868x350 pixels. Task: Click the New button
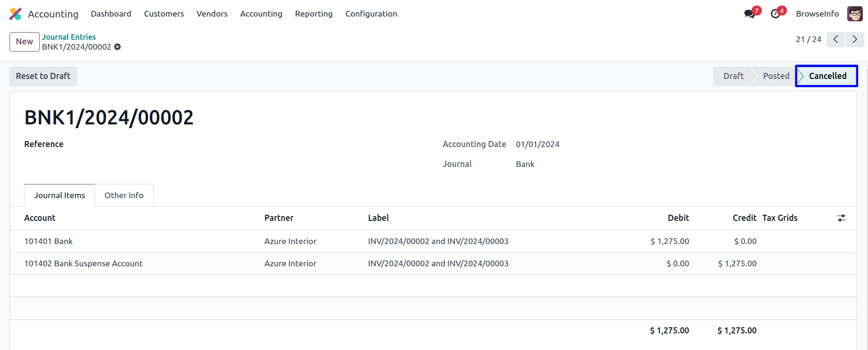coord(25,42)
